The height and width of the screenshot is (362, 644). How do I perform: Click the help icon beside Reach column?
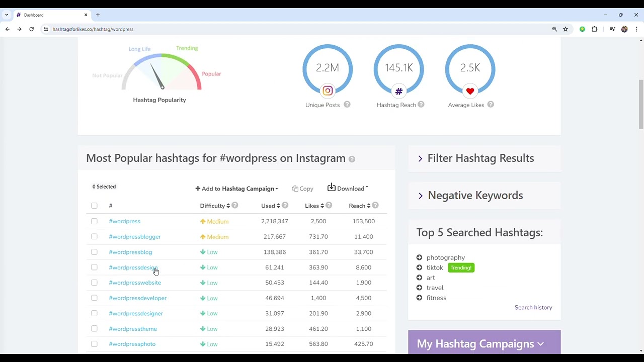pyautogui.click(x=375, y=205)
